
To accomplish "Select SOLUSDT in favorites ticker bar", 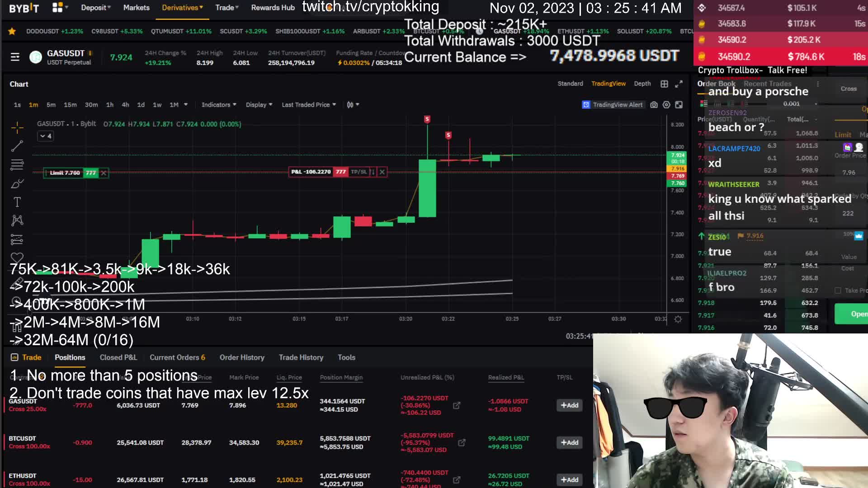I will [644, 31].
